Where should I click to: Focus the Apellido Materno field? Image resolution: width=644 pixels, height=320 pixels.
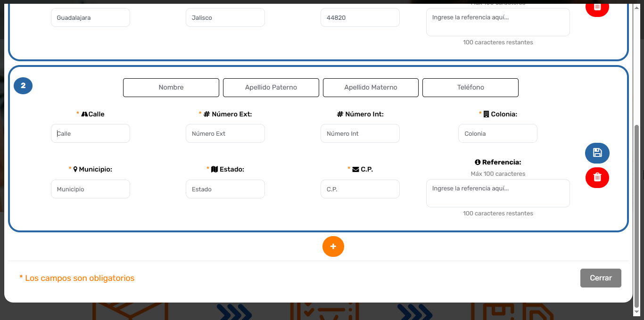tap(371, 88)
